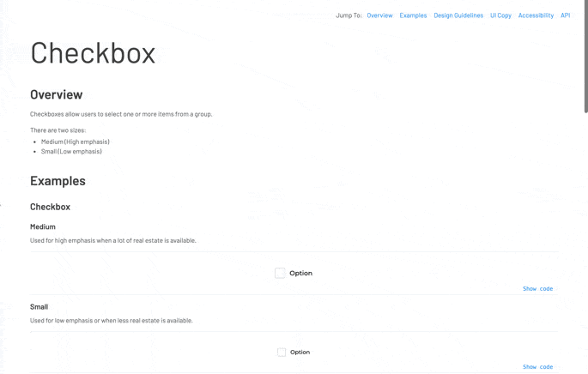Go to the UI Copy link
The image size is (588, 374).
pyautogui.click(x=500, y=15)
